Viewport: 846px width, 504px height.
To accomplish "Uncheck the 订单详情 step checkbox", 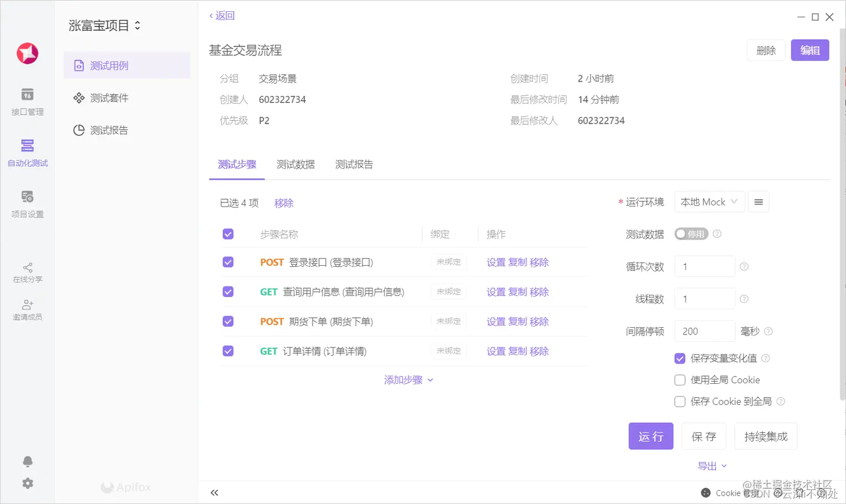I will [228, 351].
